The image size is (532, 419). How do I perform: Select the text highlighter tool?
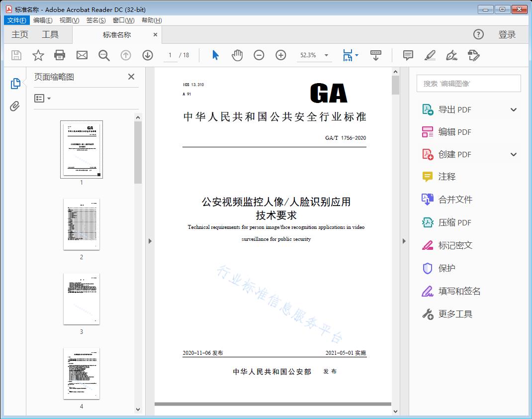click(430, 55)
